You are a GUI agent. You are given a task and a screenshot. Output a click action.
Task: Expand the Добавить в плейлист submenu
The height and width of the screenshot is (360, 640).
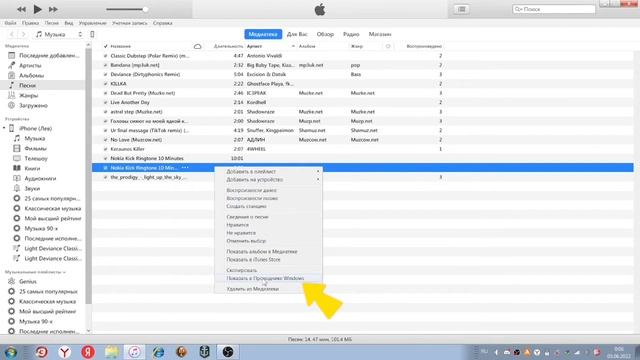(269, 171)
